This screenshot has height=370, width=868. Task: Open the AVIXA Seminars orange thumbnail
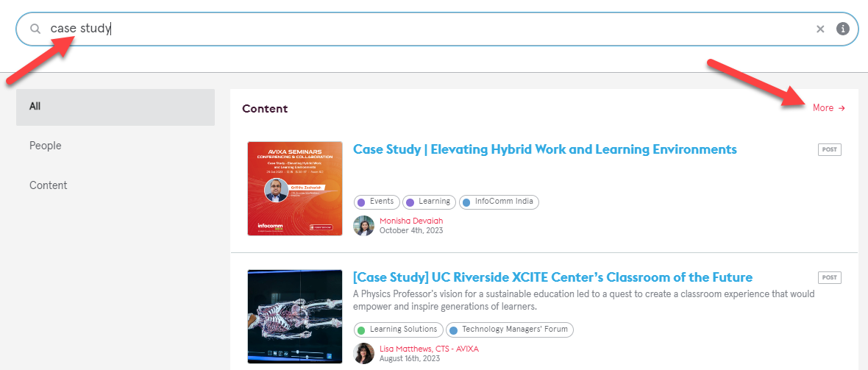pyautogui.click(x=295, y=188)
